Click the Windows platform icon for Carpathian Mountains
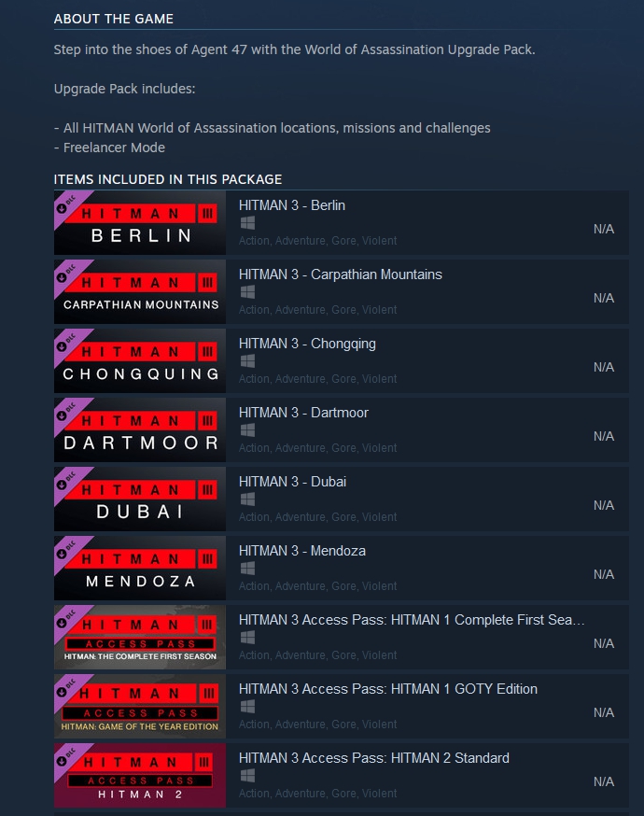The width and height of the screenshot is (644, 816). pos(247,292)
